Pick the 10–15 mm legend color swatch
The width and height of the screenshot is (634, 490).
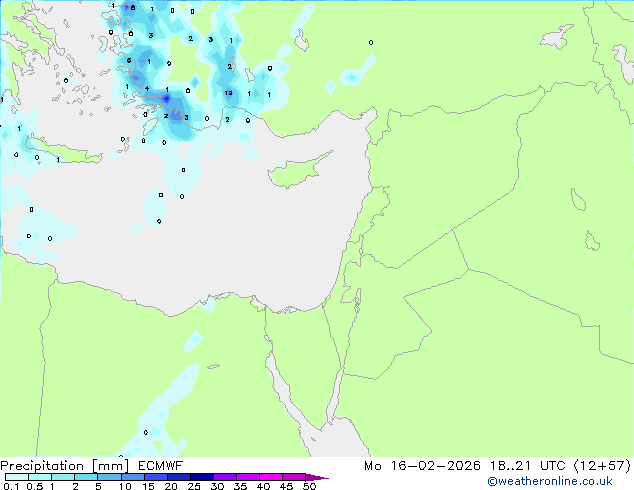tap(132, 477)
